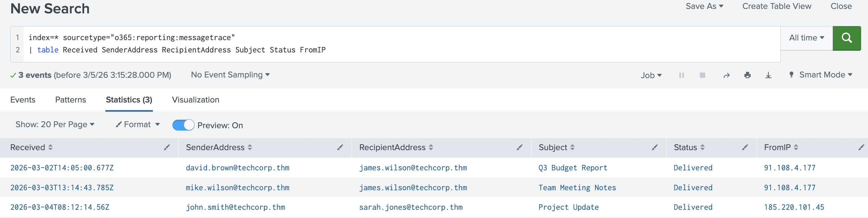The image size is (868, 218).
Task: Open the All time range picker
Action: pyautogui.click(x=806, y=38)
